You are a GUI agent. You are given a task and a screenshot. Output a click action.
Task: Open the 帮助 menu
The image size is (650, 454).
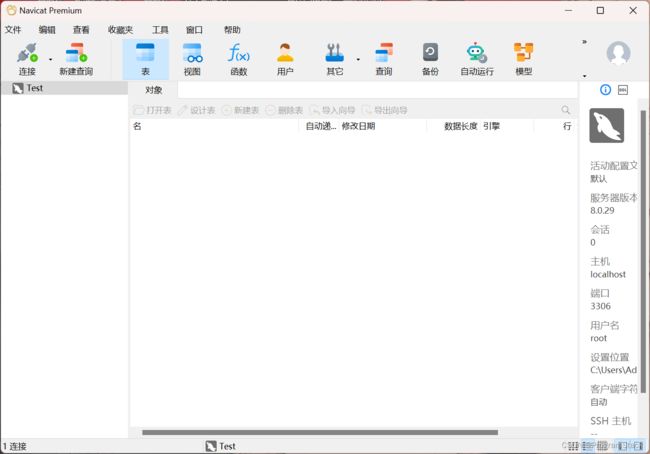coord(232,30)
